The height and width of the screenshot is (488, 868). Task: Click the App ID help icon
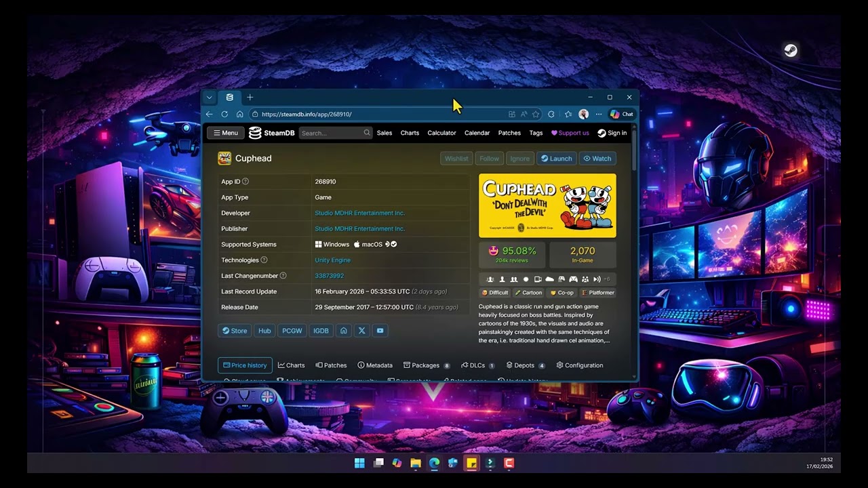[x=245, y=182]
